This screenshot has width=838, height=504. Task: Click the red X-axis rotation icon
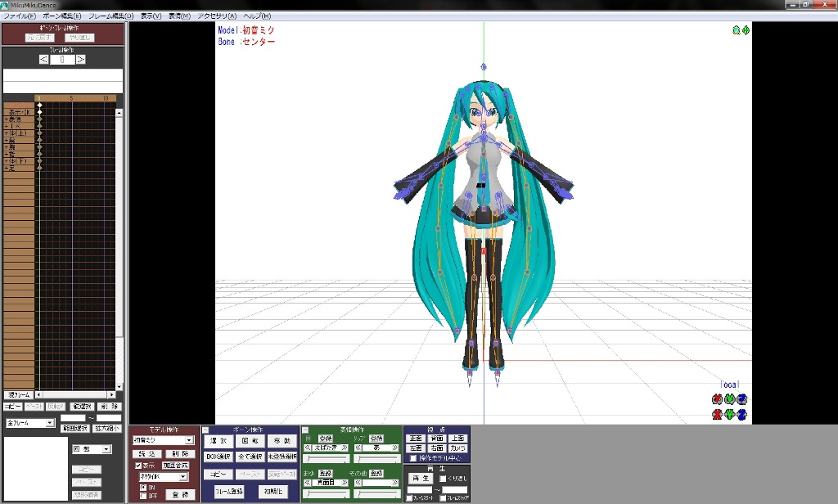717,399
